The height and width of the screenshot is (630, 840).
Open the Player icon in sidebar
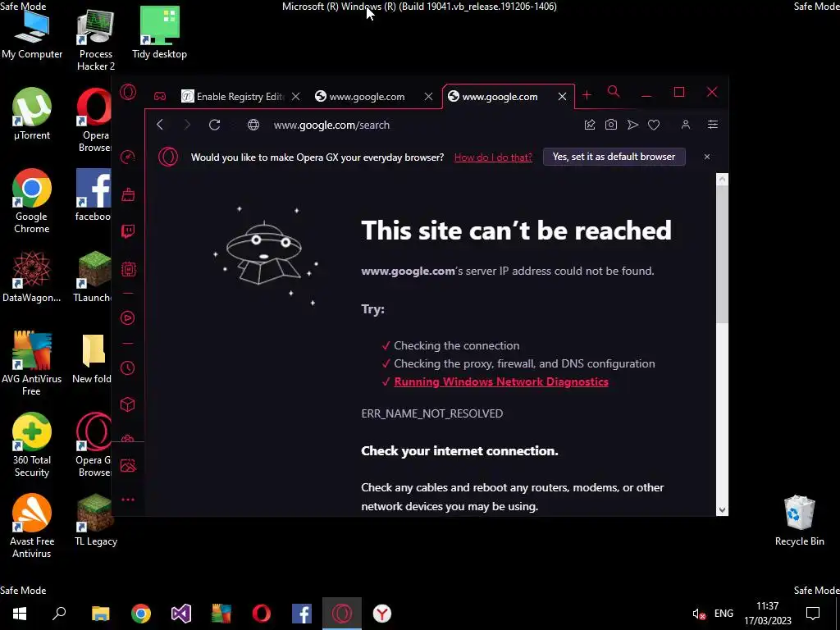click(127, 318)
